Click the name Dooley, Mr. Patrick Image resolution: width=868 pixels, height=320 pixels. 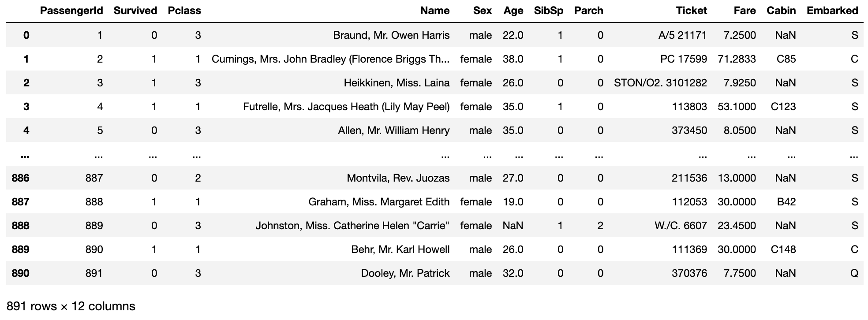click(x=405, y=273)
